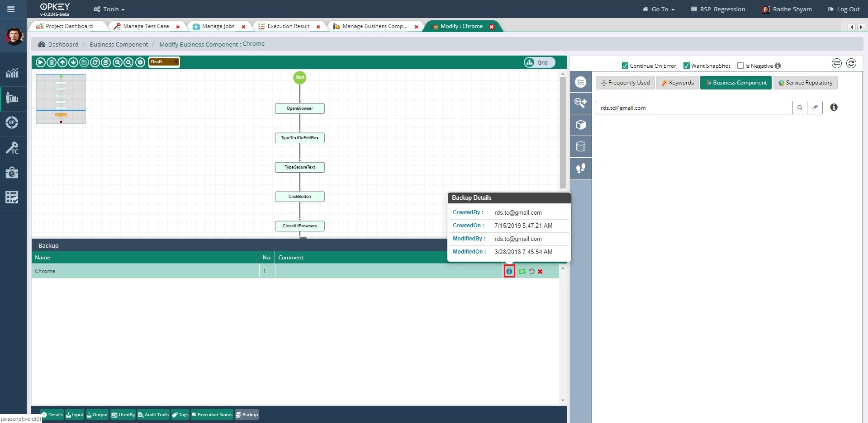Open the Details bottom tab
The image size is (868, 423).
click(x=52, y=415)
